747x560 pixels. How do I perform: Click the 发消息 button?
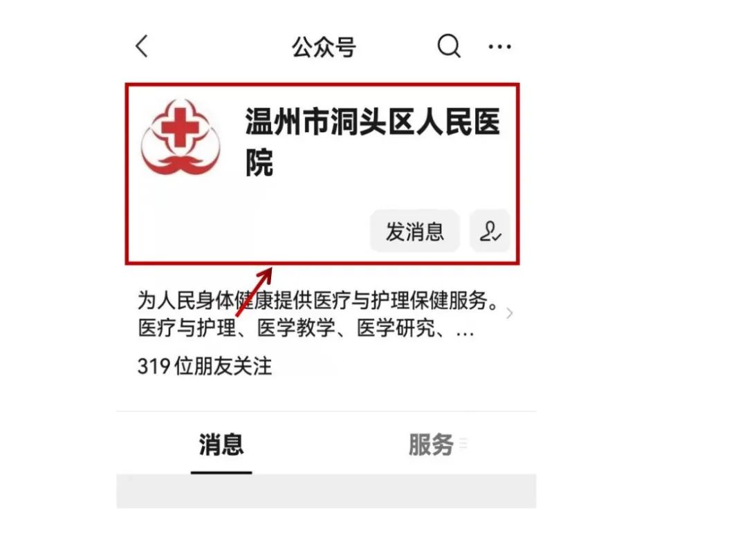(x=414, y=231)
